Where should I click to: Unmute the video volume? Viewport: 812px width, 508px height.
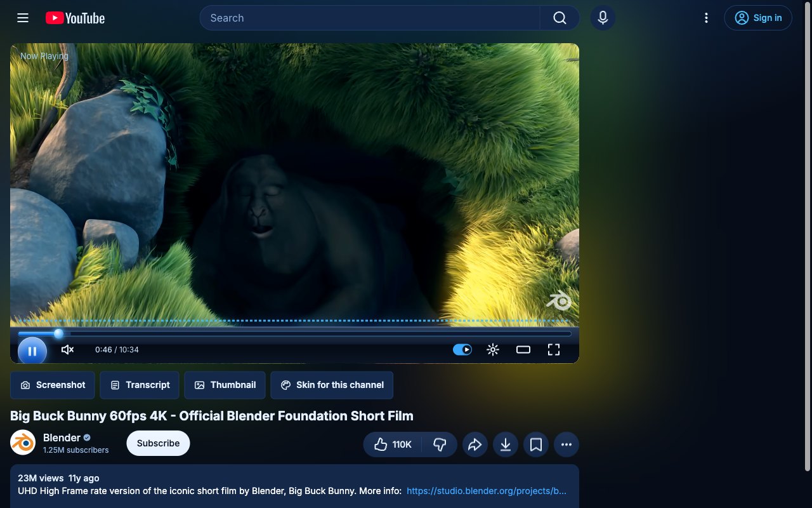click(x=67, y=349)
